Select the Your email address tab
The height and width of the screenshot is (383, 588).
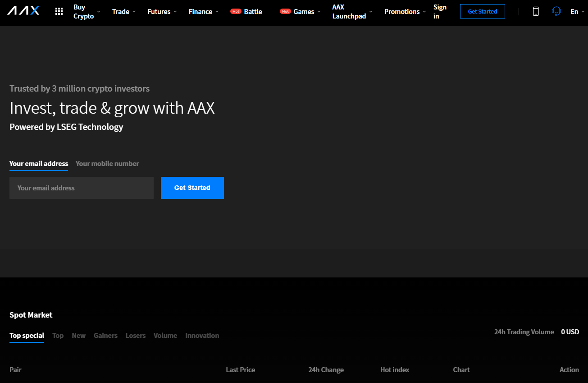tap(39, 164)
